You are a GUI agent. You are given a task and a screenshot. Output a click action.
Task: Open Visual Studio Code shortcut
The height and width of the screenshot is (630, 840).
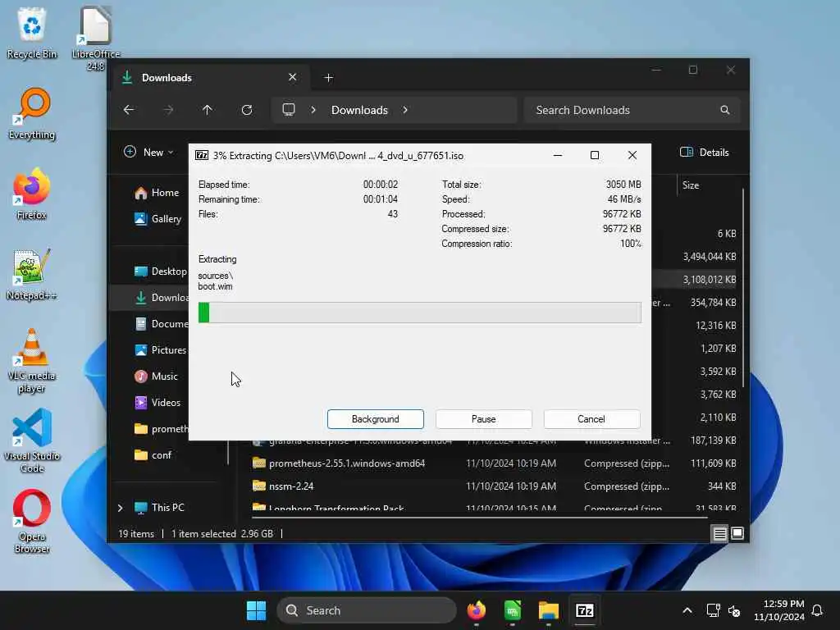[x=32, y=441]
